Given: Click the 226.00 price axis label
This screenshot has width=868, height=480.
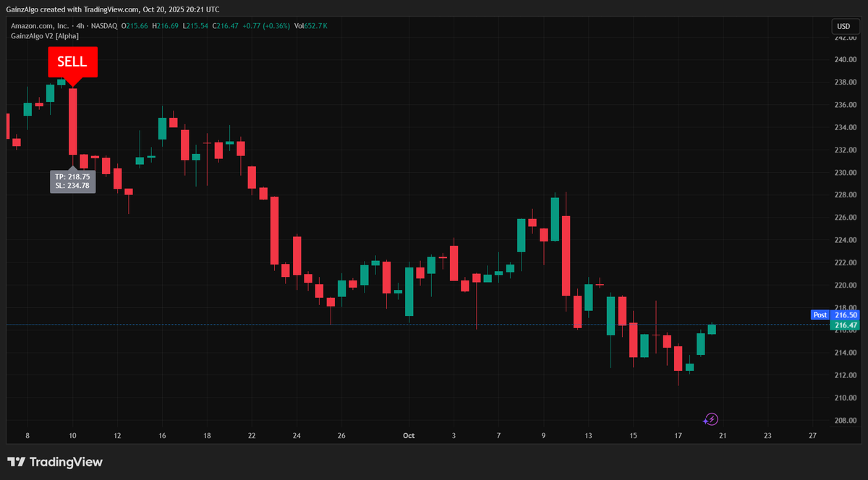Looking at the screenshot, I should point(846,218).
